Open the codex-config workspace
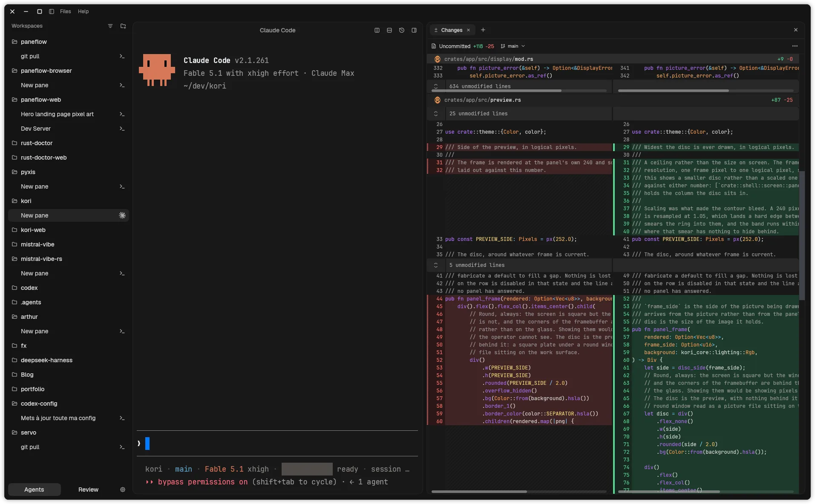 69,404
